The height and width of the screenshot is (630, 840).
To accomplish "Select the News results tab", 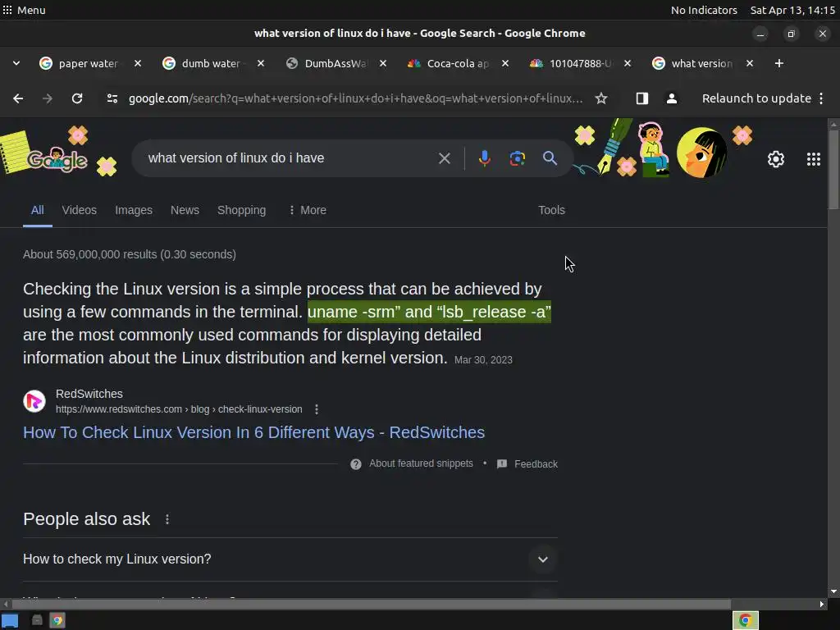I will 185,210.
